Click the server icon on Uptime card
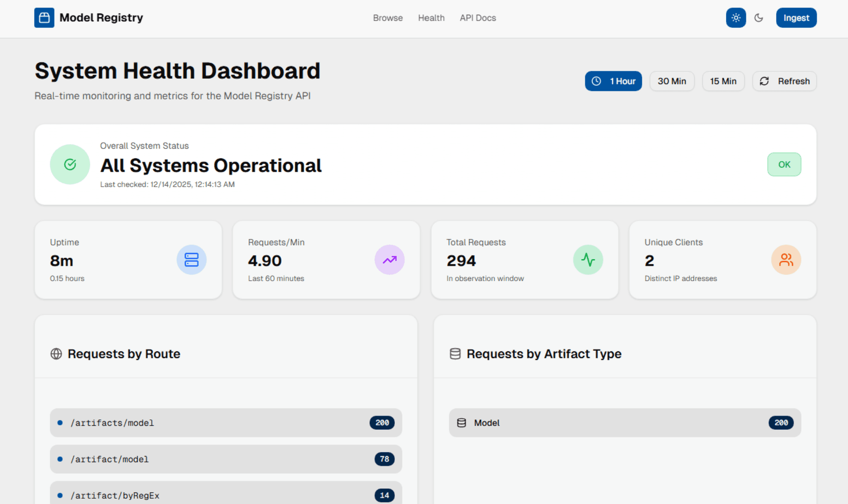Screen dimensions: 848x504 (192, 260)
